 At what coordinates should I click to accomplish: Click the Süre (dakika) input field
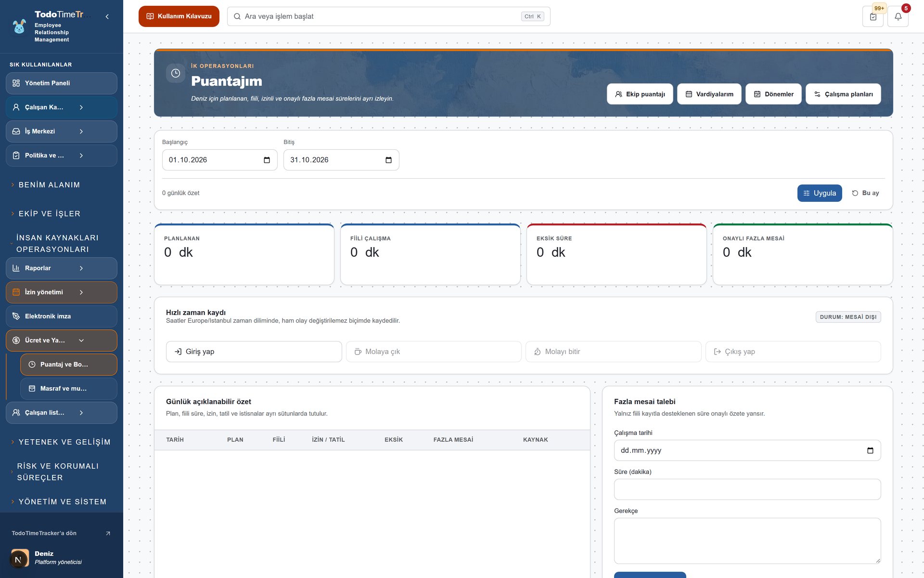click(747, 489)
